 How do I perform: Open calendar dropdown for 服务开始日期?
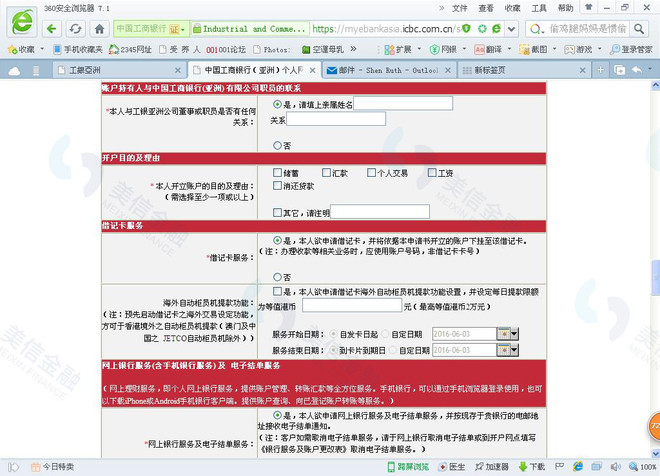[x=508, y=334]
